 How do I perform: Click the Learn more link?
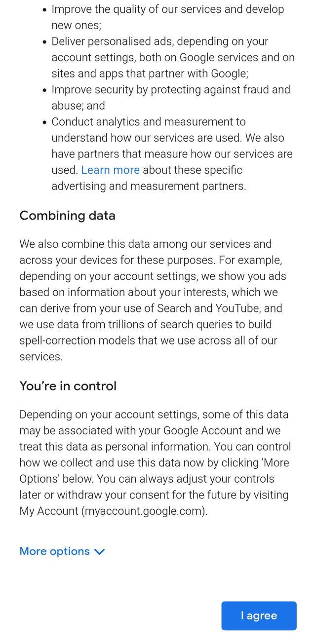(110, 170)
